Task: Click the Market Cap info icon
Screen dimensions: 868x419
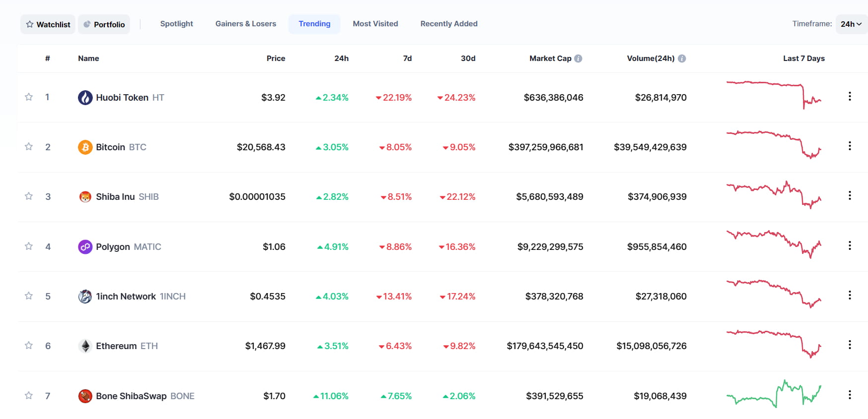Action: coord(578,59)
